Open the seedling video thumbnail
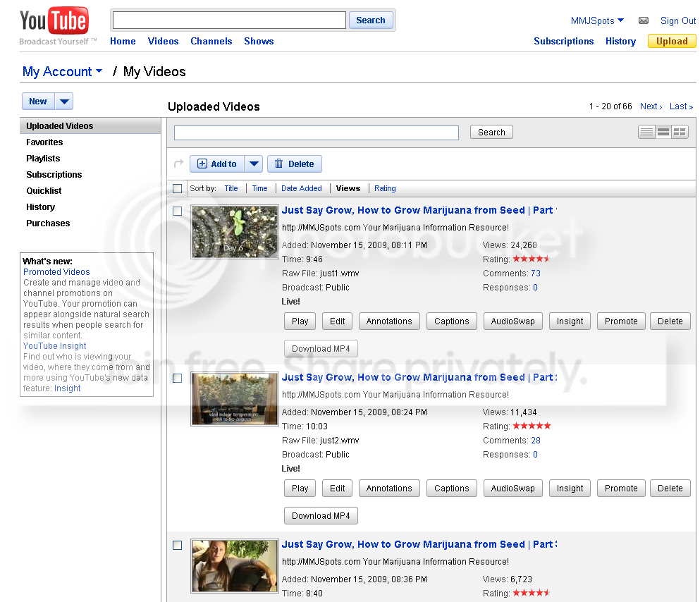700x602 pixels. coord(234,232)
